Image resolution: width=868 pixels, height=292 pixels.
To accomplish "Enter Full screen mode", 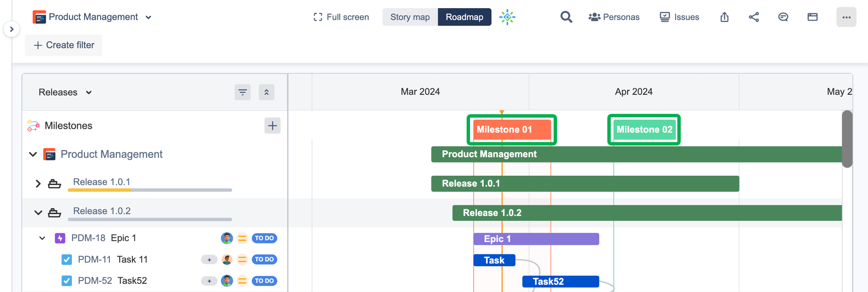I will (341, 17).
